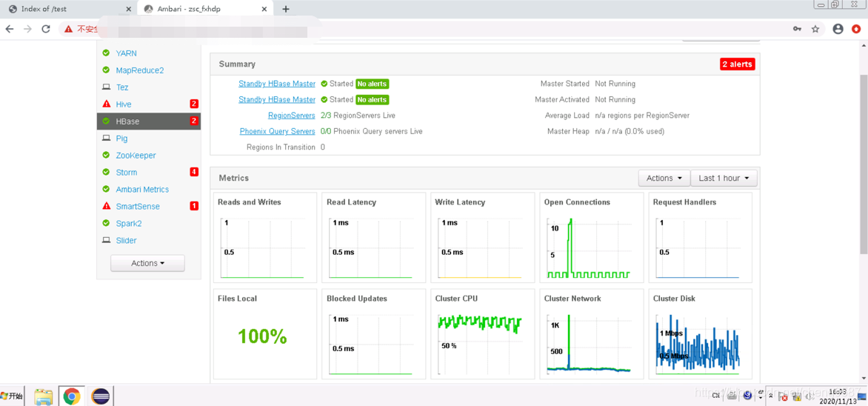This screenshot has height=406, width=868.
Task: Go back with the browser back arrow
Action: point(10,29)
